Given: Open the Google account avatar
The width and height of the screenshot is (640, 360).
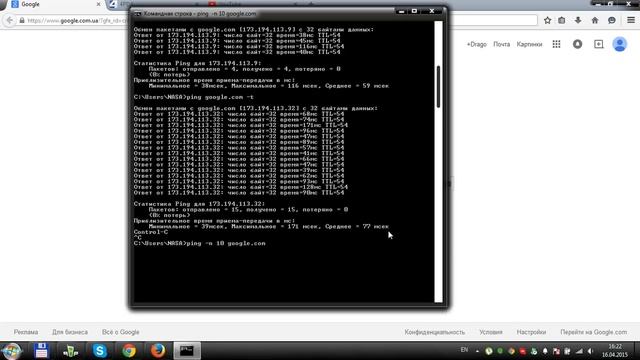Looking at the screenshot, I should click(620, 44).
